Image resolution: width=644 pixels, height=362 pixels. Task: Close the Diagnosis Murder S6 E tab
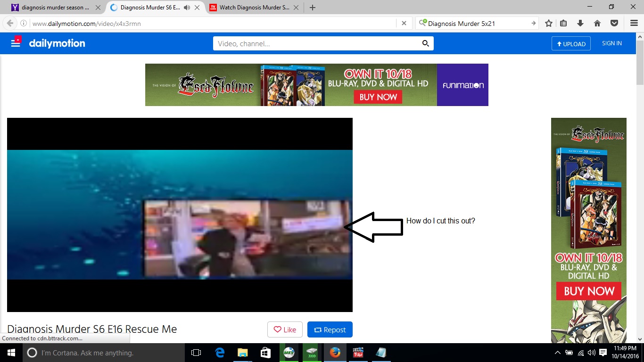pyautogui.click(x=197, y=8)
